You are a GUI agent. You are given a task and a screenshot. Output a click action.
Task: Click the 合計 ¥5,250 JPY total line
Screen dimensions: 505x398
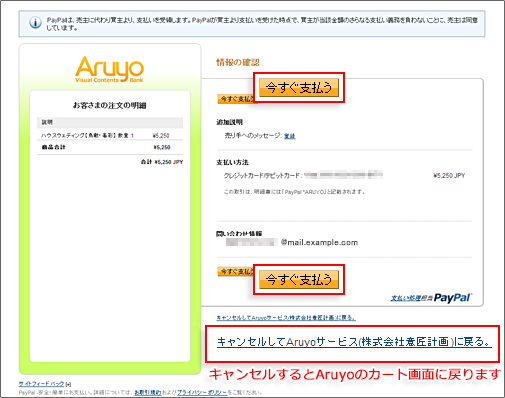(162, 162)
